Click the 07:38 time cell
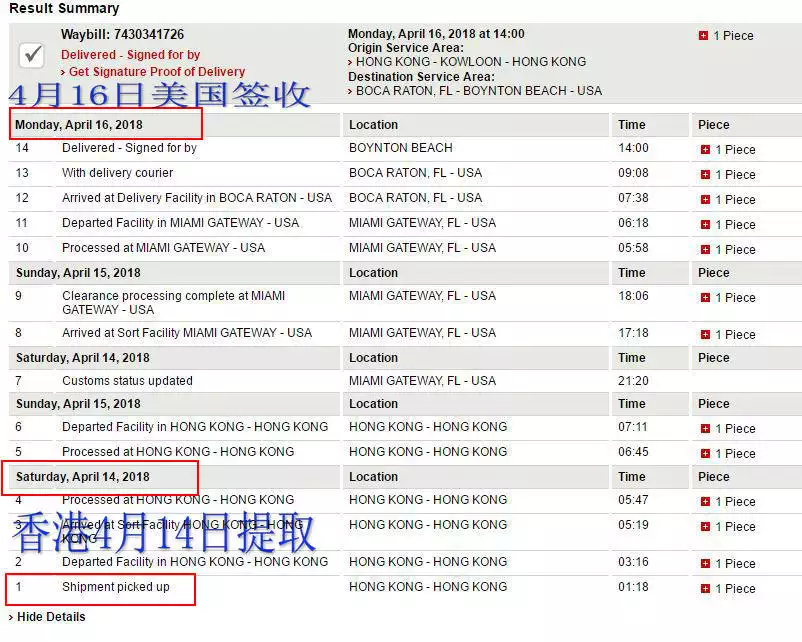 633,198
